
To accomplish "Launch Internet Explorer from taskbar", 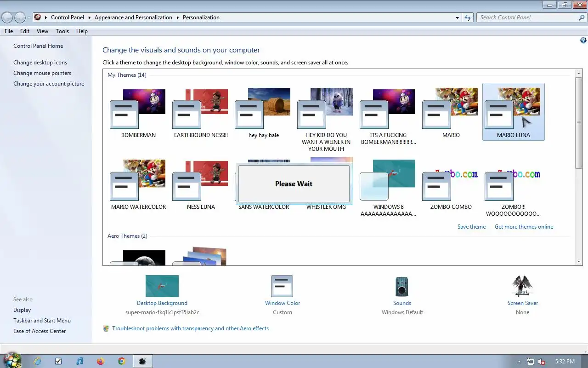I will pos(37,361).
